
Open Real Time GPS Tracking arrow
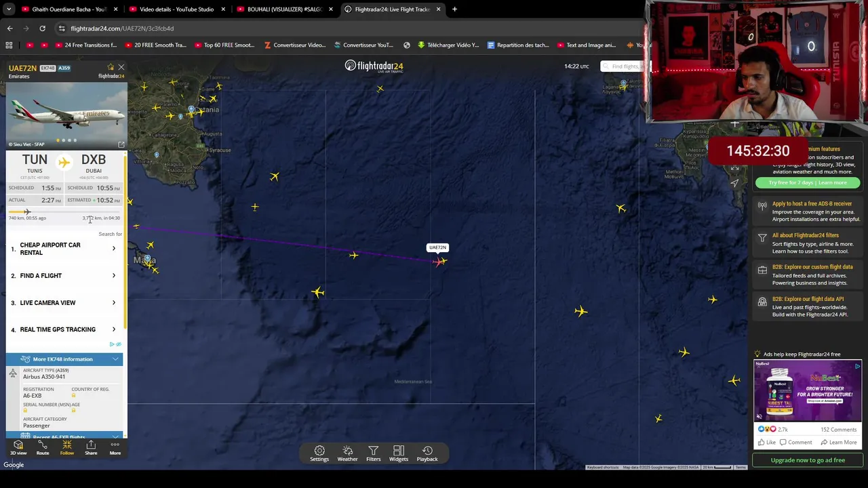(x=113, y=329)
